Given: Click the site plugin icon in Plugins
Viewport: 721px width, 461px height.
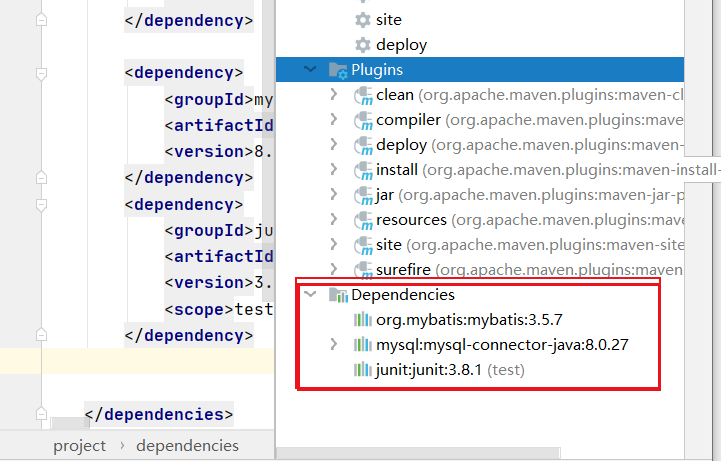Looking at the screenshot, I should 363,245.
